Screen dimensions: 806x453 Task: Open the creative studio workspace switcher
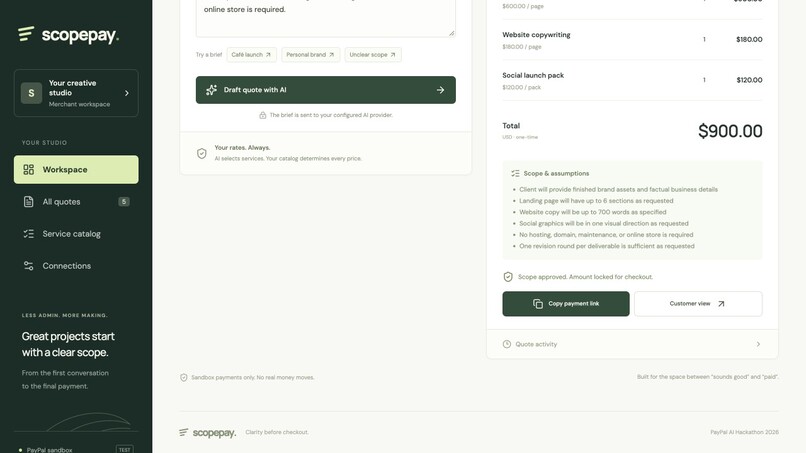coord(76,93)
